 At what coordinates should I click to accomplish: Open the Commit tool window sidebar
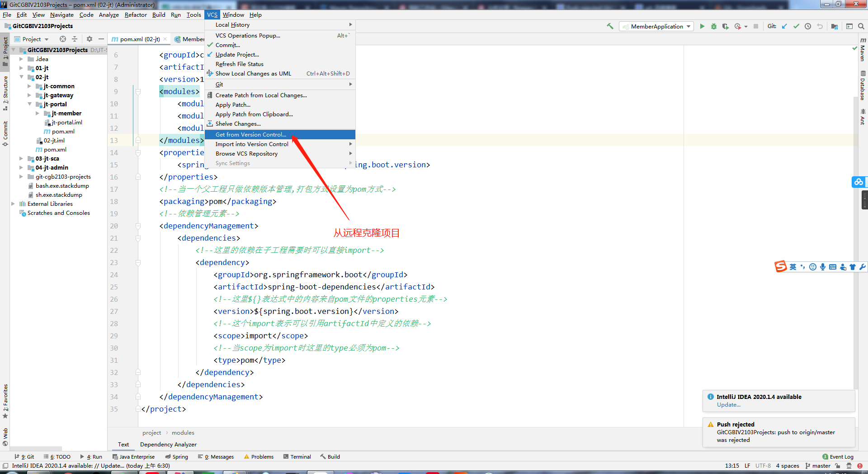[x=5, y=133]
